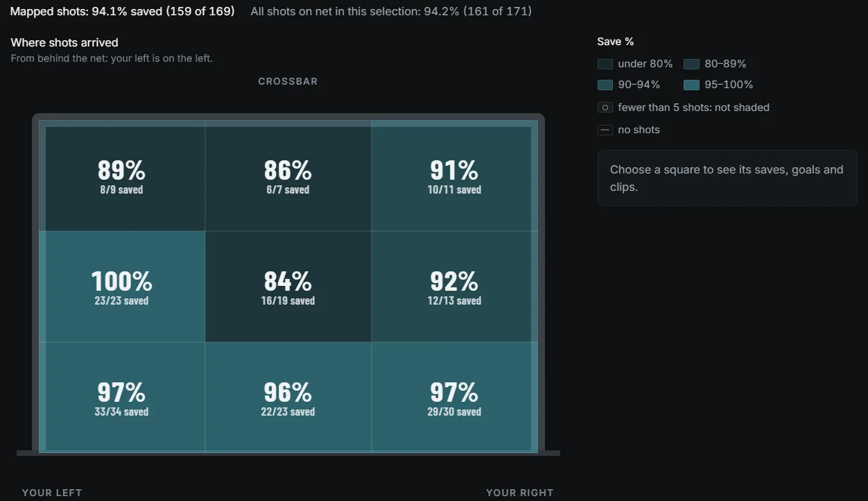Click the 90–94% legend swatch
This screenshot has width=868, height=501.
point(605,85)
